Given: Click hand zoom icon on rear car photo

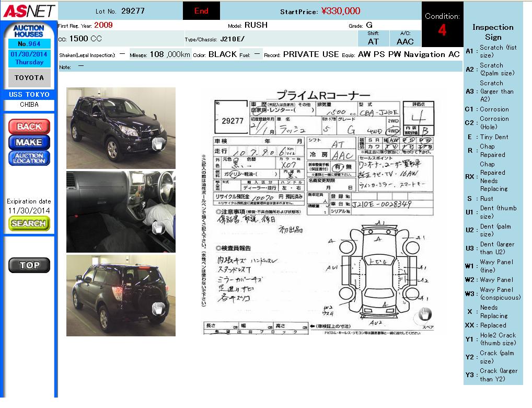Looking at the screenshot, I should click(x=157, y=309).
